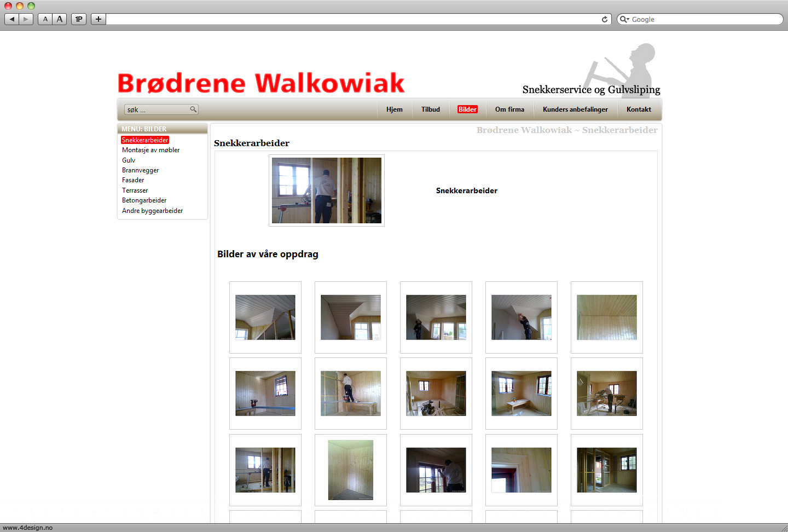The height and width of the screenshot is (532, 788).
Task: Click the 1P toolbar button
Action: click(79, 19)
